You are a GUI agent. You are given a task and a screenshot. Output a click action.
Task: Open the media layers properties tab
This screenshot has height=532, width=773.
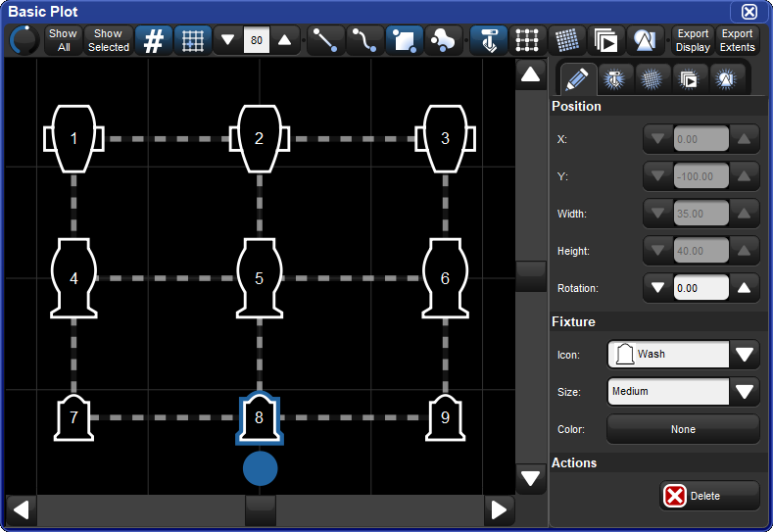(689, 79)
